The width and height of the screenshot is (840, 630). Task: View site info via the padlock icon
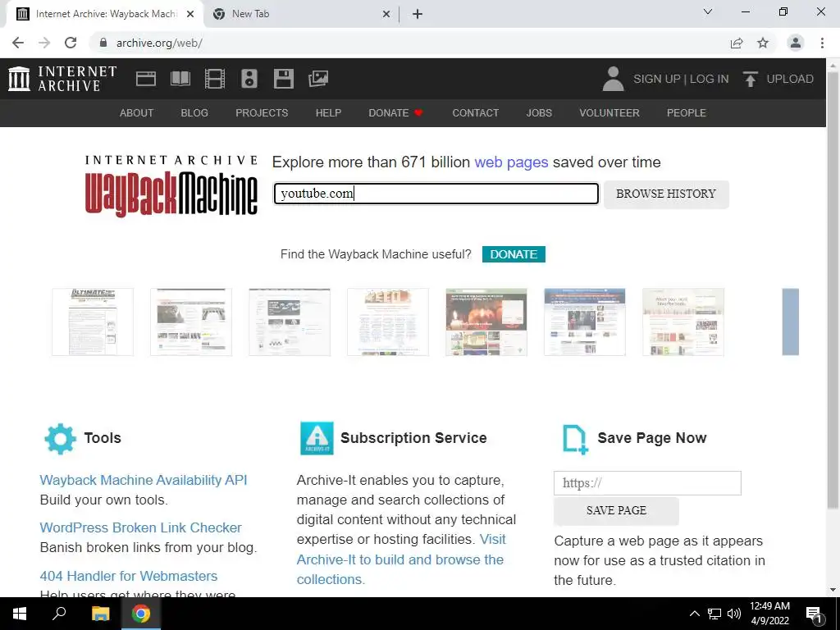[103, 43]
